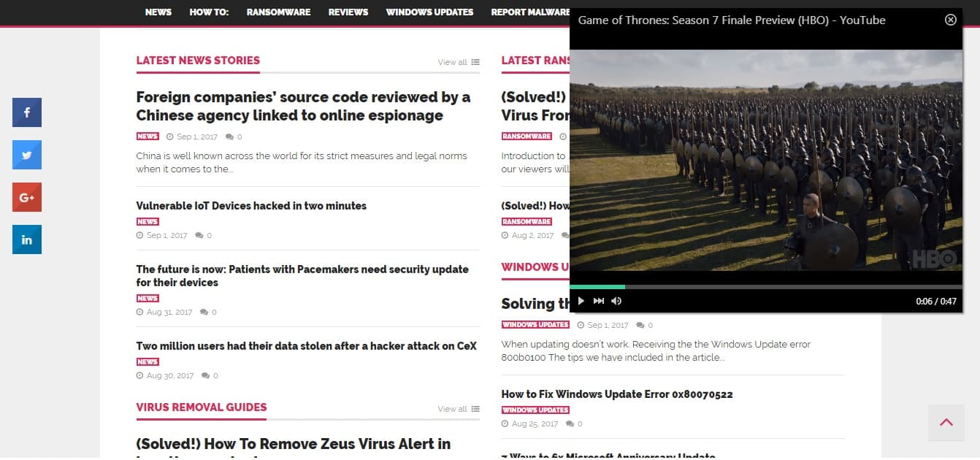The image size is (980, 460).
Task: Open the RANSOMWARE menu item
Action: (x=278, y=12)
